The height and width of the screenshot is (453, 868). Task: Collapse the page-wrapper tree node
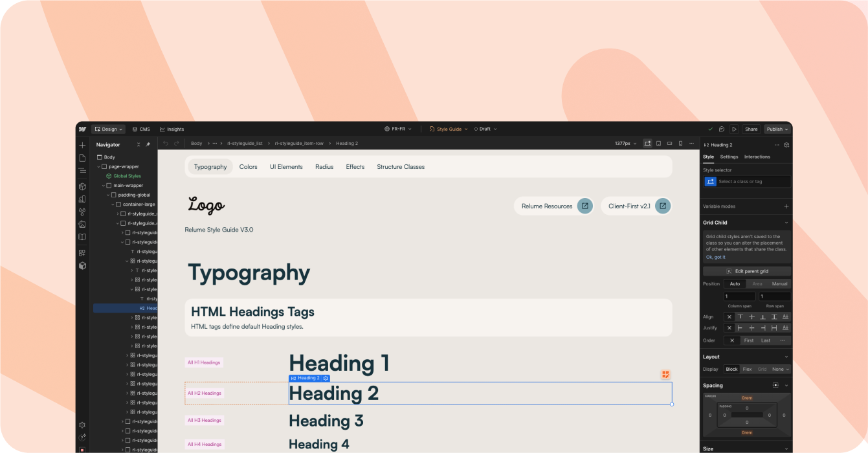98,167
